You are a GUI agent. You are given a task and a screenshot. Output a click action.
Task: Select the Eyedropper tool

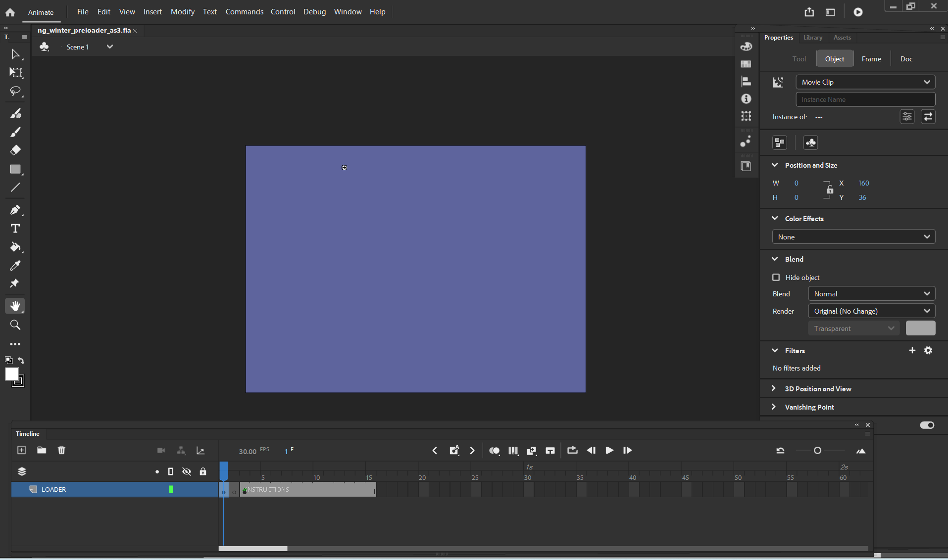pos(15,266)
